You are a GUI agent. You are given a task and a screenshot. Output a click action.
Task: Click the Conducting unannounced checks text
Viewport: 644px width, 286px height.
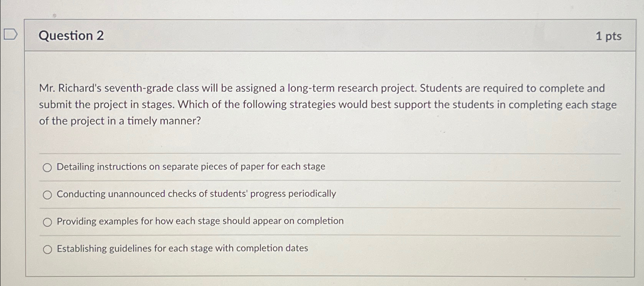[x=196, y=194]
